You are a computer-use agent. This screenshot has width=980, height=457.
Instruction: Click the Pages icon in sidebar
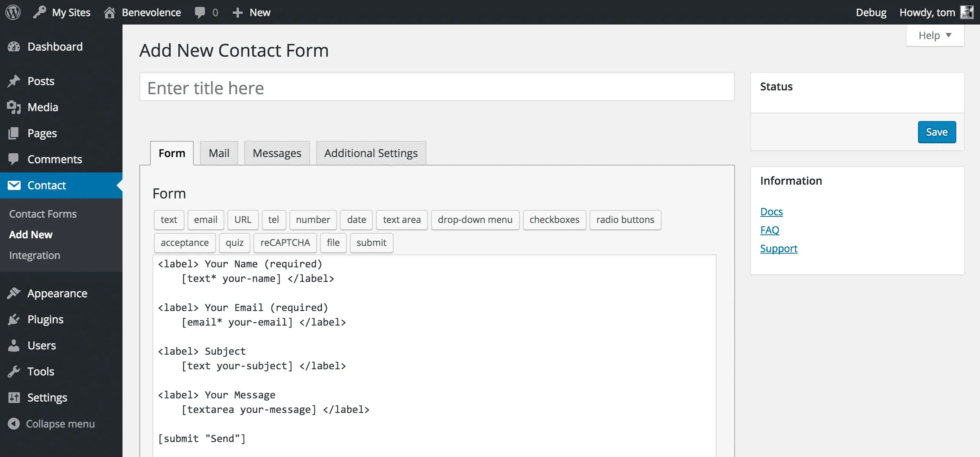(13, 133)
